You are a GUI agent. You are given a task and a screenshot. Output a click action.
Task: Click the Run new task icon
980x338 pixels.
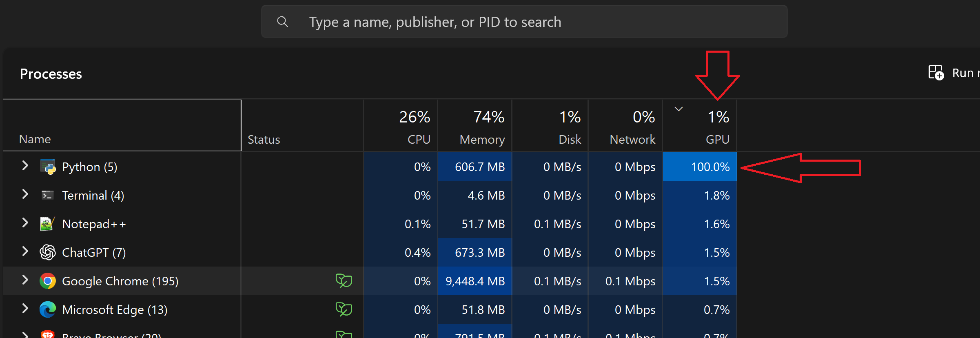point(936,73)
